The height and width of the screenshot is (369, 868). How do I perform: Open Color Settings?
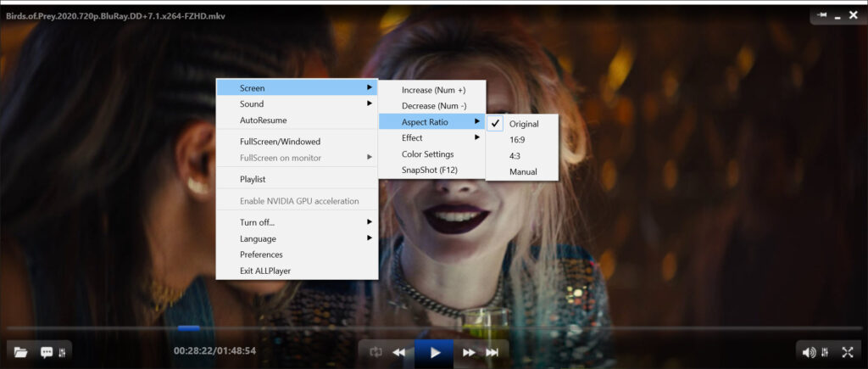431,154
